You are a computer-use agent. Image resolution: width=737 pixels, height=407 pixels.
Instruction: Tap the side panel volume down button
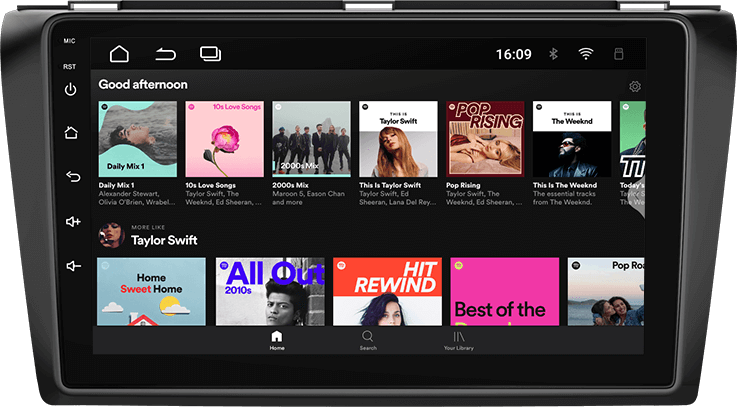[73, 266]
